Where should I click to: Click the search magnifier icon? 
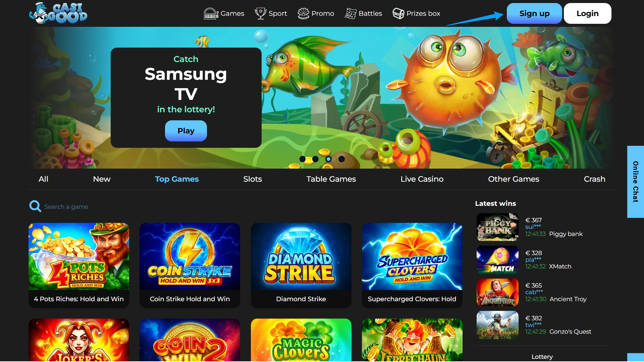tap(35, 206)
